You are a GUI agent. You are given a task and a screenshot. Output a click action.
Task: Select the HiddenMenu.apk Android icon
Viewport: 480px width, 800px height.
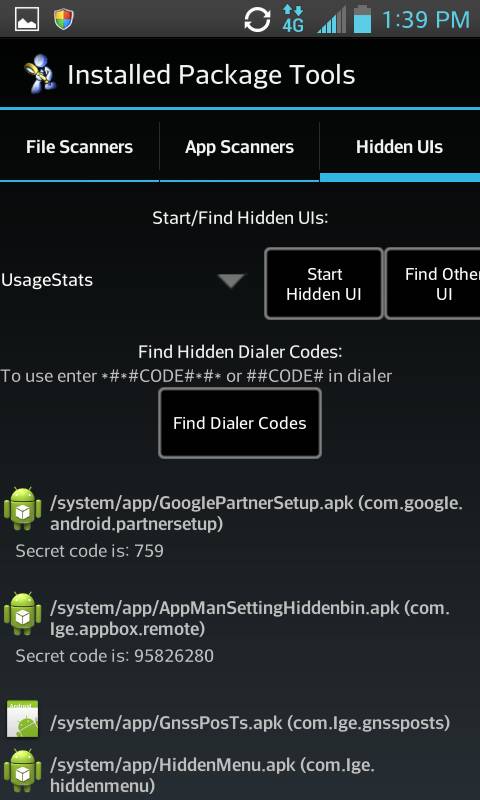click(x=22, y=770)
